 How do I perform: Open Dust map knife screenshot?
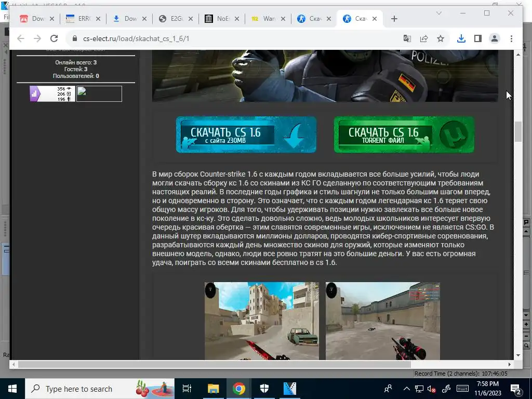coord(262,321)
